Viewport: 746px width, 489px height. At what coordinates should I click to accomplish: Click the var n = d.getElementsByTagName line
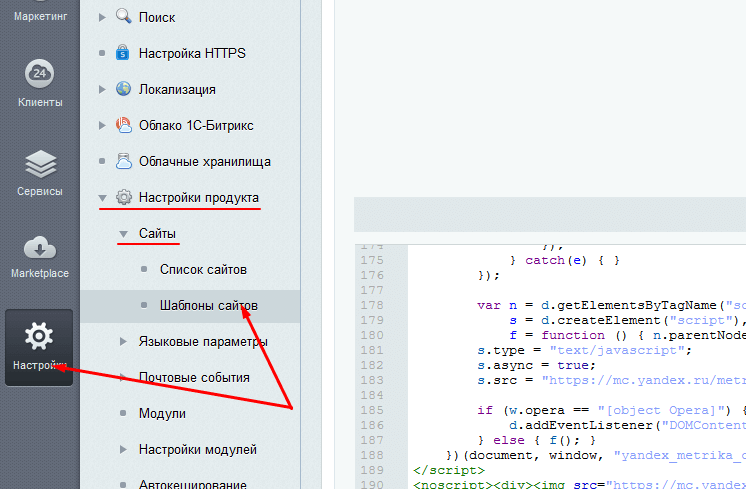click(x=611, y=305)
